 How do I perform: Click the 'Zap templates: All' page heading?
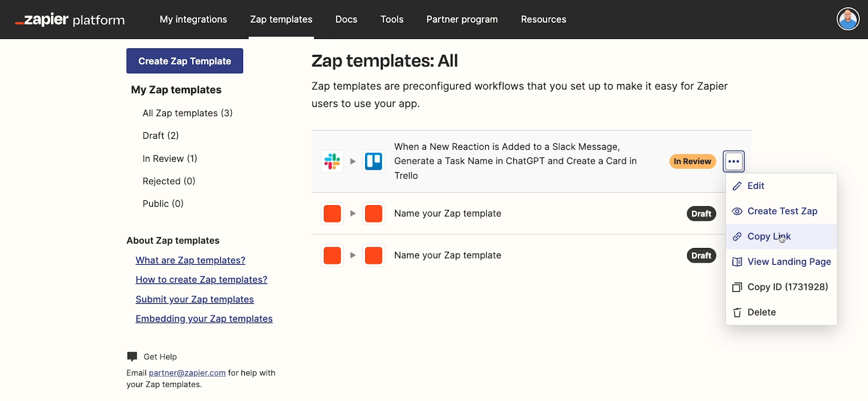(385, 61)
